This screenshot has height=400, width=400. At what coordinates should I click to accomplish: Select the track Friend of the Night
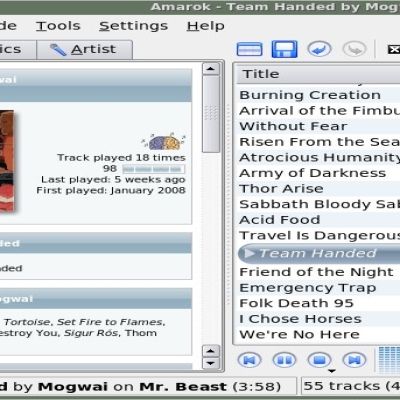tap(318, 272)
